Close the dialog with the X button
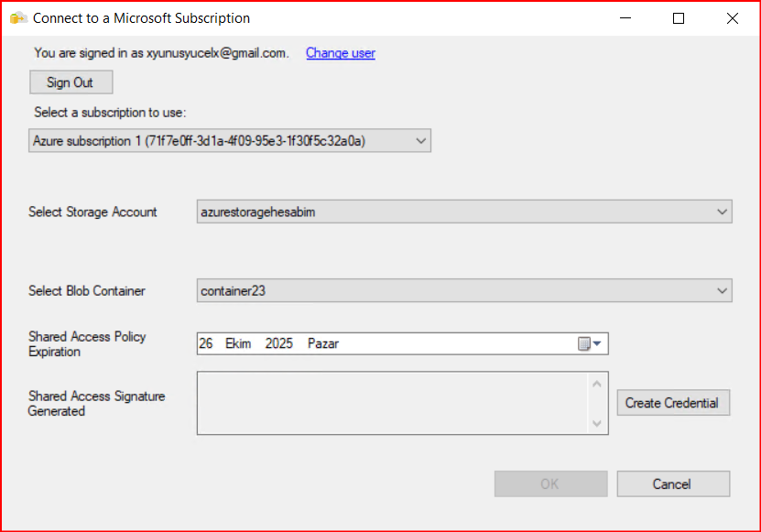The width and height of the screenshot is (761, 532). [x=732, y=18]
